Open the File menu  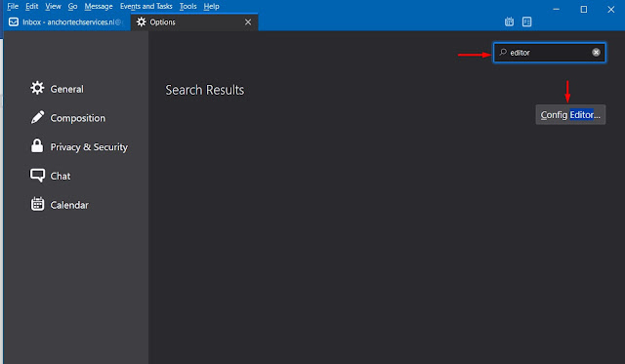13,7
